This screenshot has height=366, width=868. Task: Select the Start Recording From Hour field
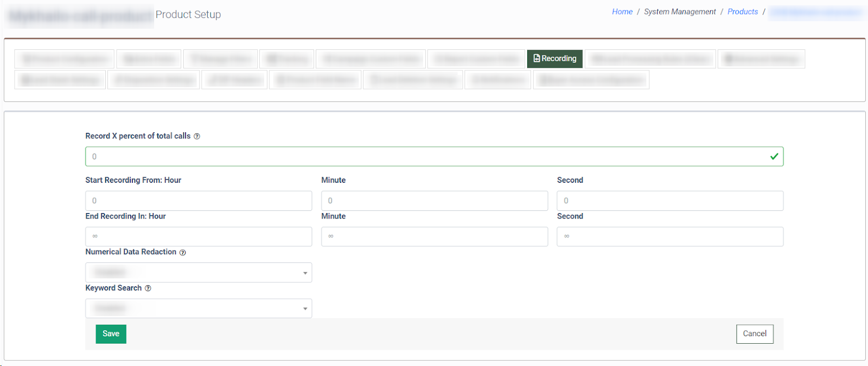point(199,201)
